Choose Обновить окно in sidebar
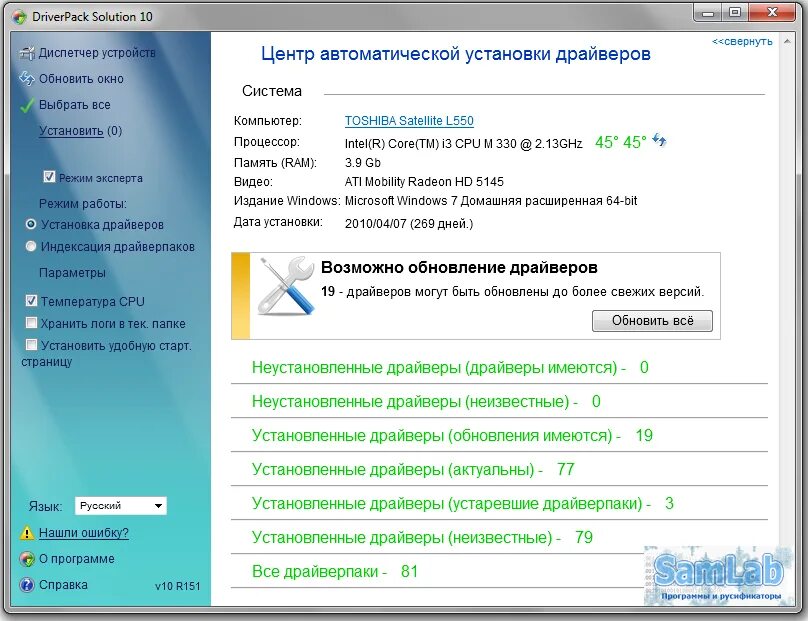Viewport: 808px width, 621px height. click(81, 79)
